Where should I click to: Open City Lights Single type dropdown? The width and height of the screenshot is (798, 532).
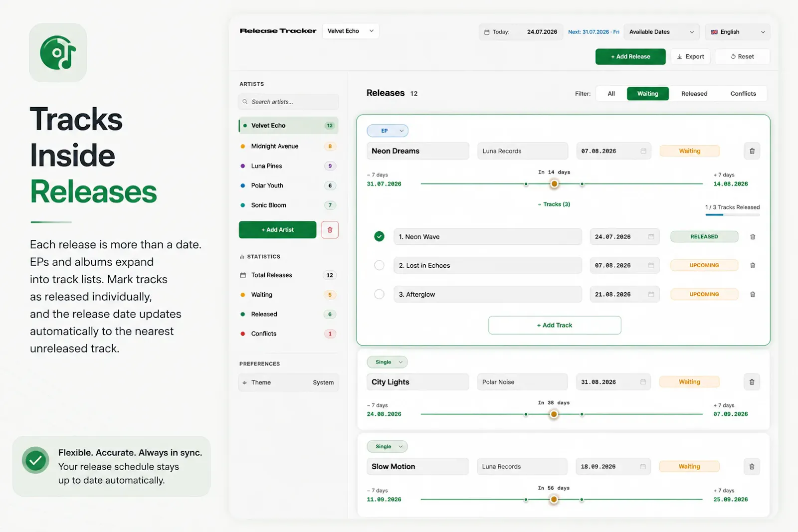[388, 362]
